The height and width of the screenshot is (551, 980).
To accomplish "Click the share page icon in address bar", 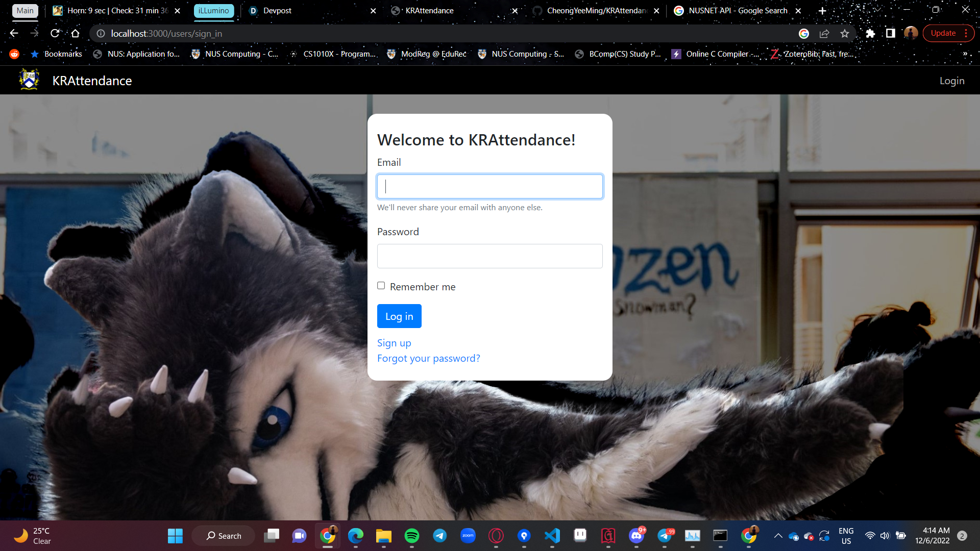I will 824,33.
